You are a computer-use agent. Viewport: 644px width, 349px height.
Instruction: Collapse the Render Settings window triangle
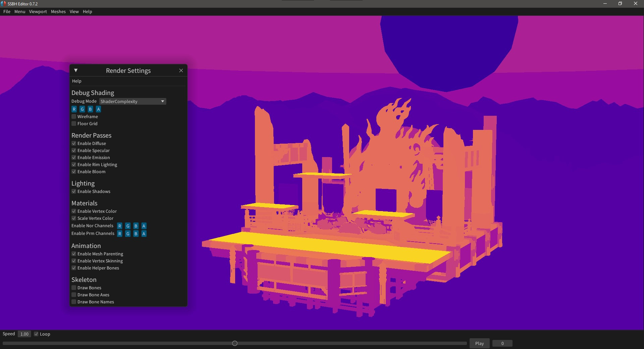click(x=76, y=70)
